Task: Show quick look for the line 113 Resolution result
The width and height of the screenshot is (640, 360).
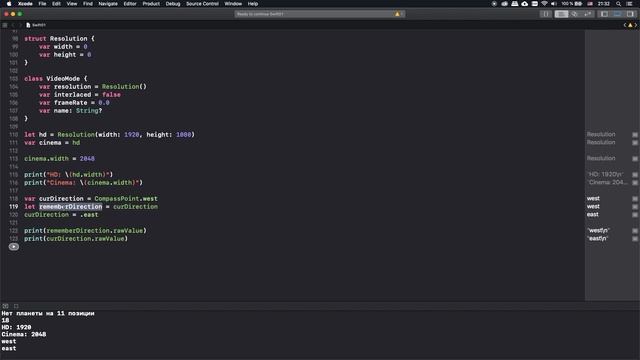Action: click(x=635, y=158)
